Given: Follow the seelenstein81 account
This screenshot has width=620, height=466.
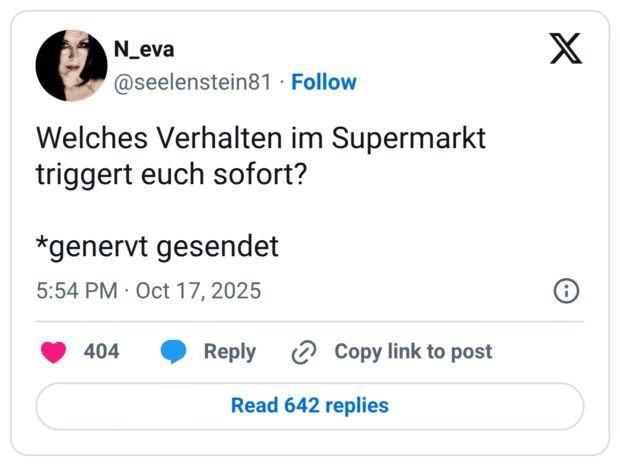Looking at the screenshot, I should tap(323, 82).
